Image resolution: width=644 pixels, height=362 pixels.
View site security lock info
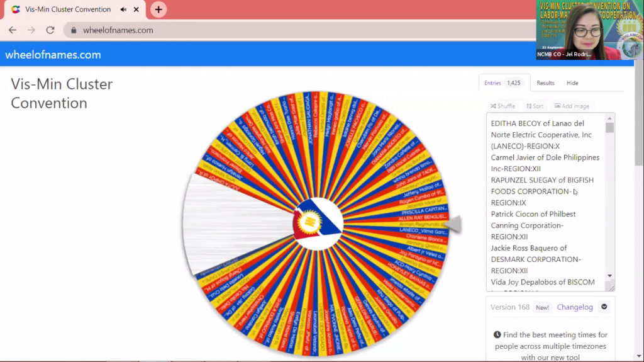74,30
